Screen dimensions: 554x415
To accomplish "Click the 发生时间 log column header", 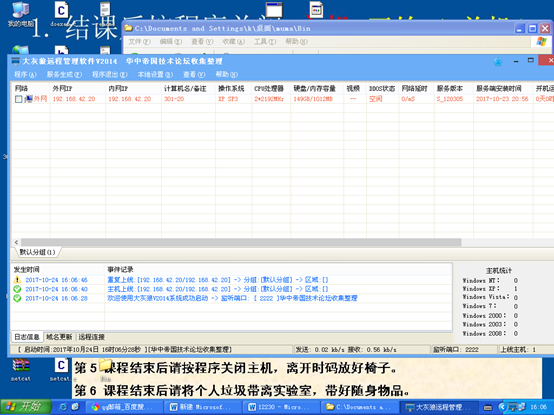I will pyautogui.click(x=58, y=269).
